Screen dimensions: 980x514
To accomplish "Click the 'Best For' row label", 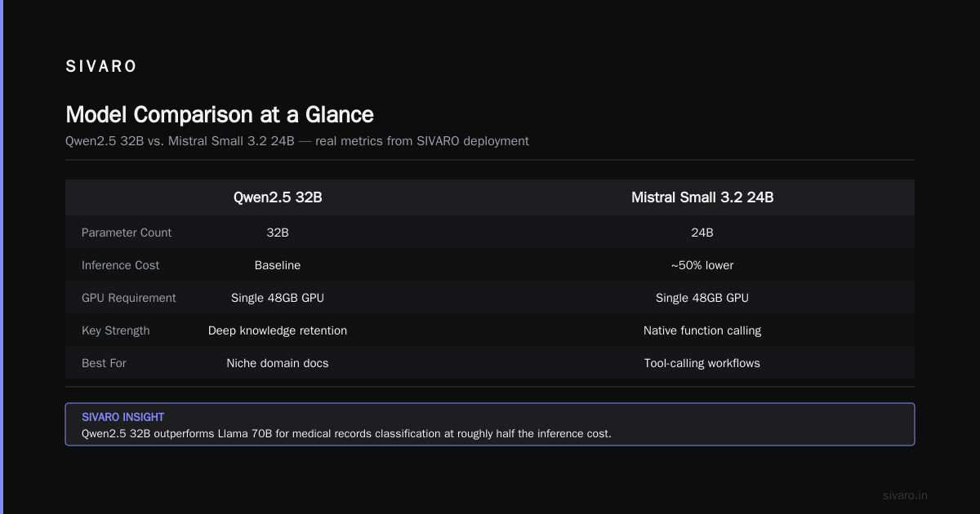I will (104, 363).
